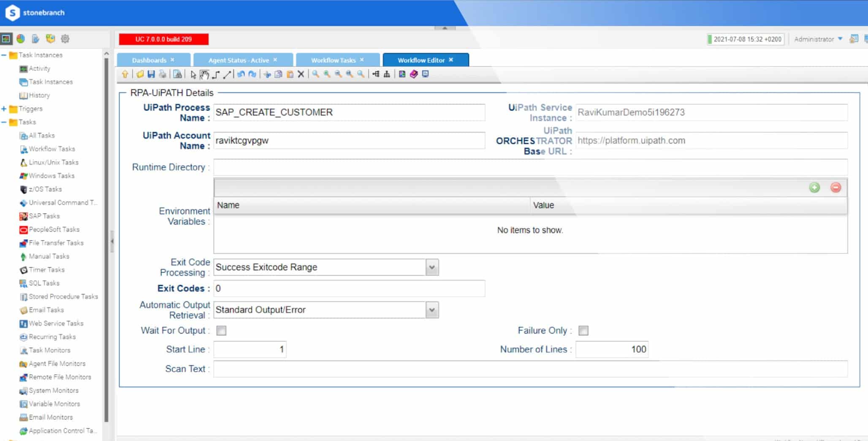Collapse the Tasks folder
Image resolution: width=868 pixels, height=441 pixels.
pos(4,122)
